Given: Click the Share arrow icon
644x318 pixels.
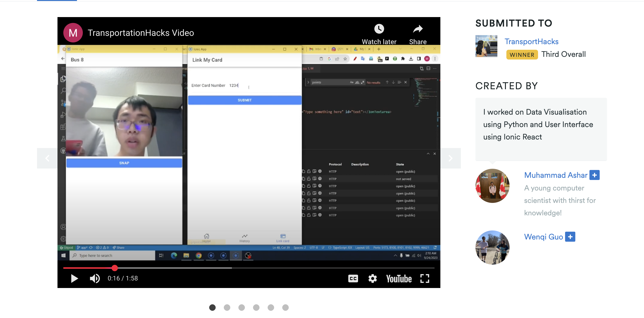Looking at the screenshot, I should [417, 29].
